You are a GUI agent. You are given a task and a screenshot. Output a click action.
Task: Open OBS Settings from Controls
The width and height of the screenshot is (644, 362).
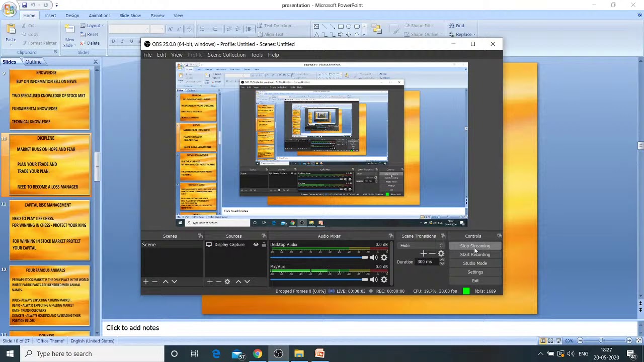tap(475, 272)
